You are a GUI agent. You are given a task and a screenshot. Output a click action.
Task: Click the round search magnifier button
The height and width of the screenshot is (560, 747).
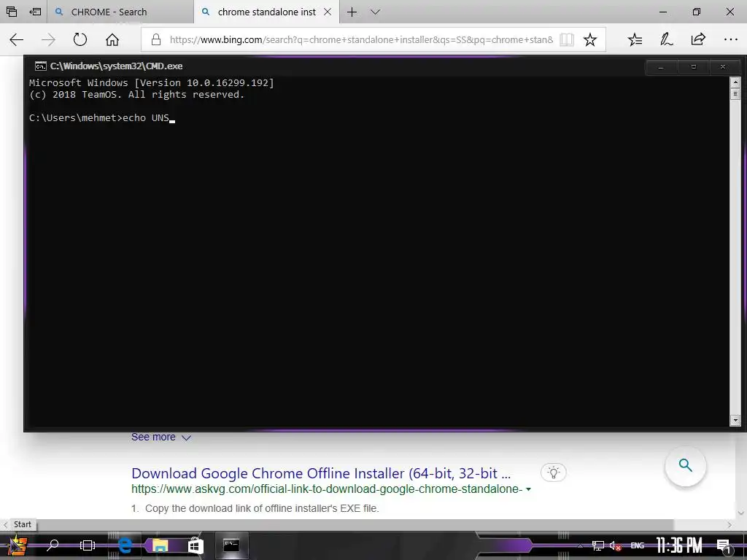point(685,465)
